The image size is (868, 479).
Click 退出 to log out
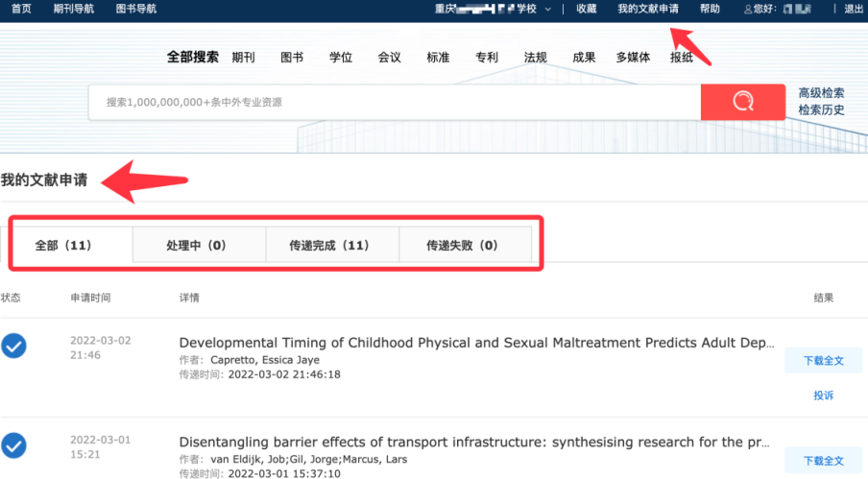click(853, 10)
